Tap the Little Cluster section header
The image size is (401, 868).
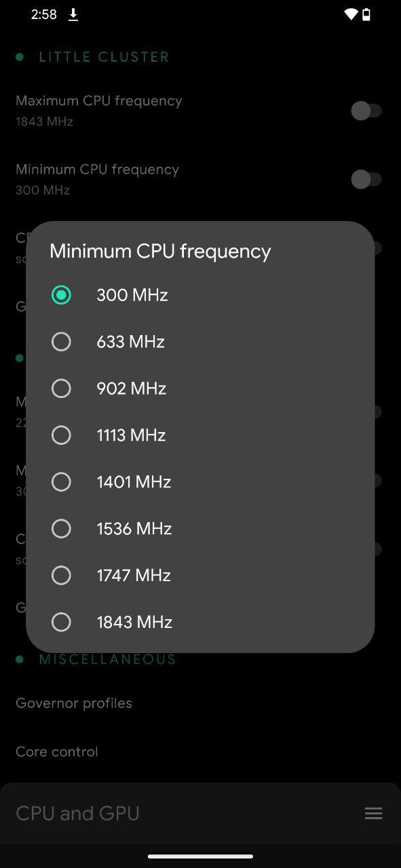point(104,57)
